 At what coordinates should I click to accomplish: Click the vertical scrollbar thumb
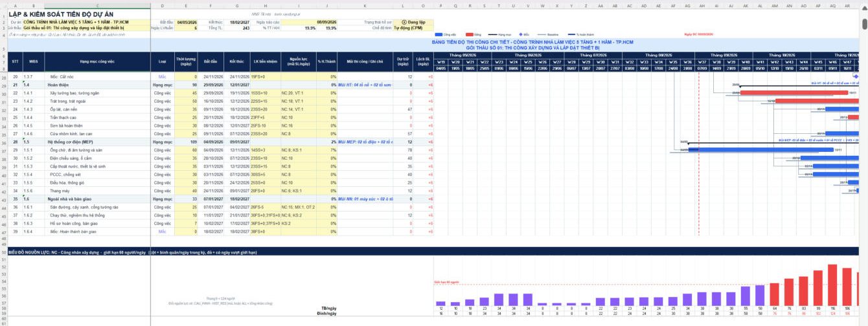point(864,23)
